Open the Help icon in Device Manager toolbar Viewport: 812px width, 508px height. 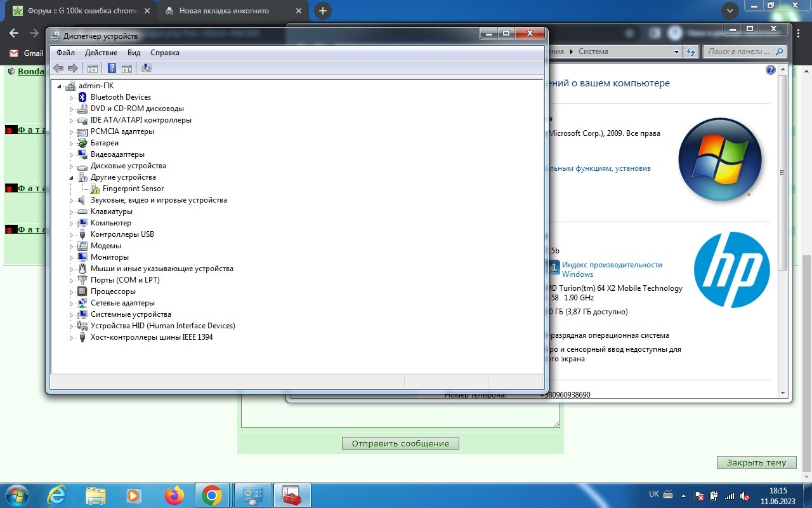point(112,68)
